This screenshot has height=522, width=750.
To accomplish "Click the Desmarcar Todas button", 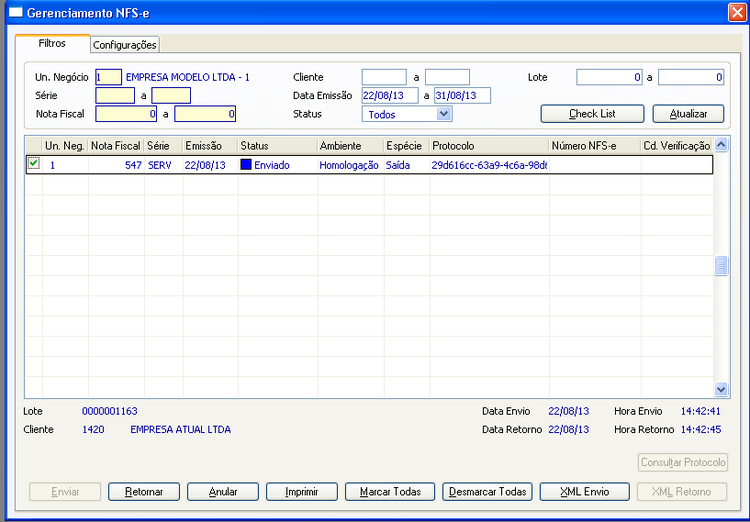I will coord(487,491).
